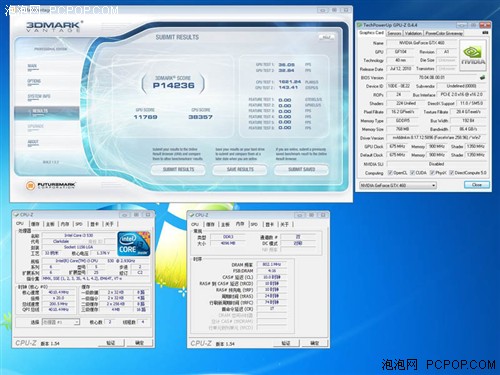The image size is (500, 375).
Task: Click the Close button in GPU-Z
Action: point(477,185)
